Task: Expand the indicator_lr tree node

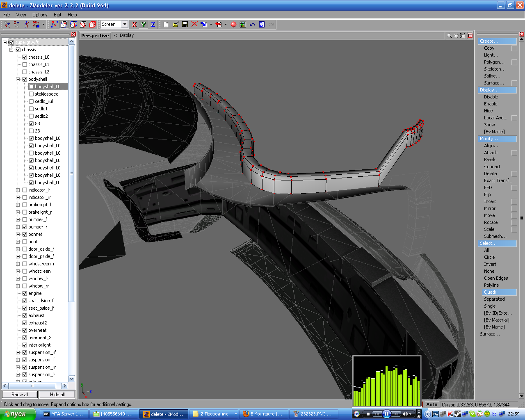Action: pyautogui.click(x=18, y=190)
